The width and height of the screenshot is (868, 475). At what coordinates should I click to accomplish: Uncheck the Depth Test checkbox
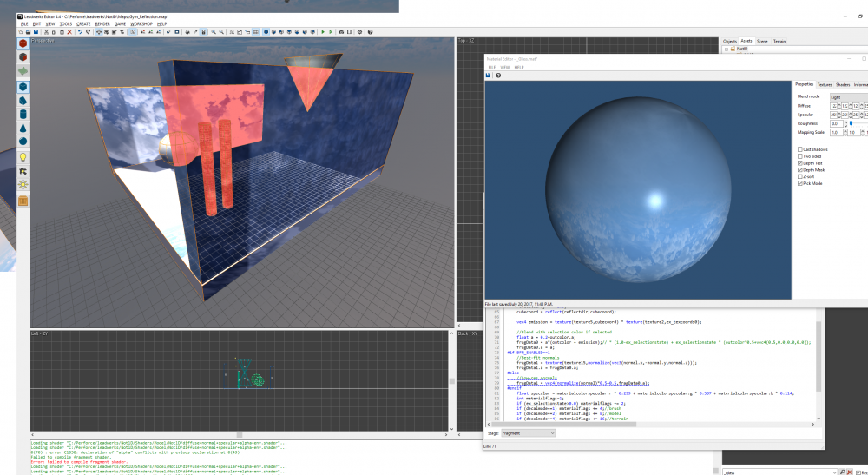point(800,162)
